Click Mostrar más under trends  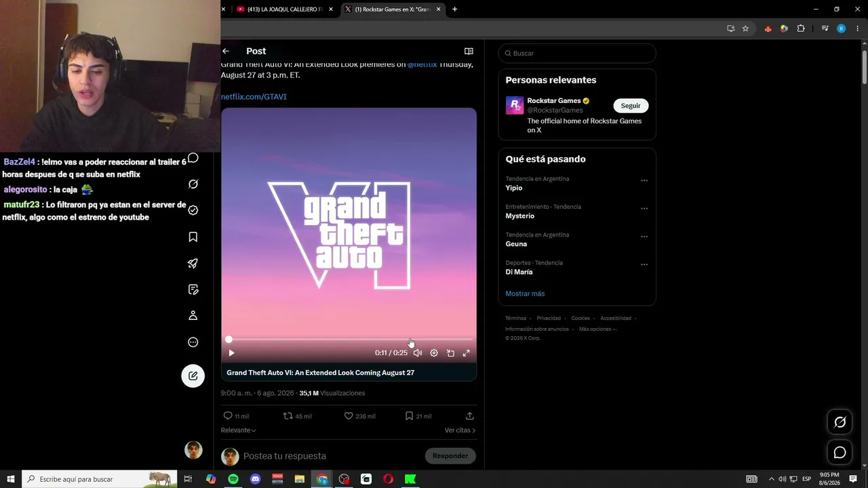pos(525,293)
